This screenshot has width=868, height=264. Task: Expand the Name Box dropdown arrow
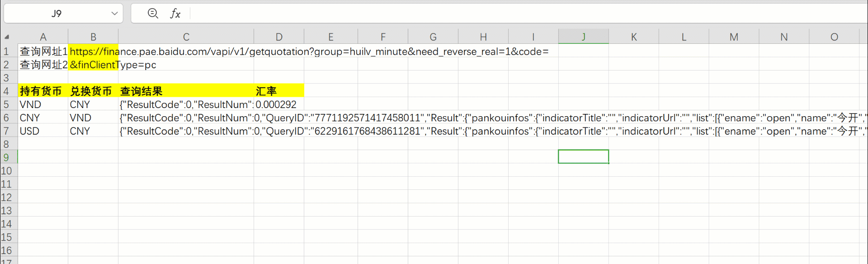pos(114,14)
